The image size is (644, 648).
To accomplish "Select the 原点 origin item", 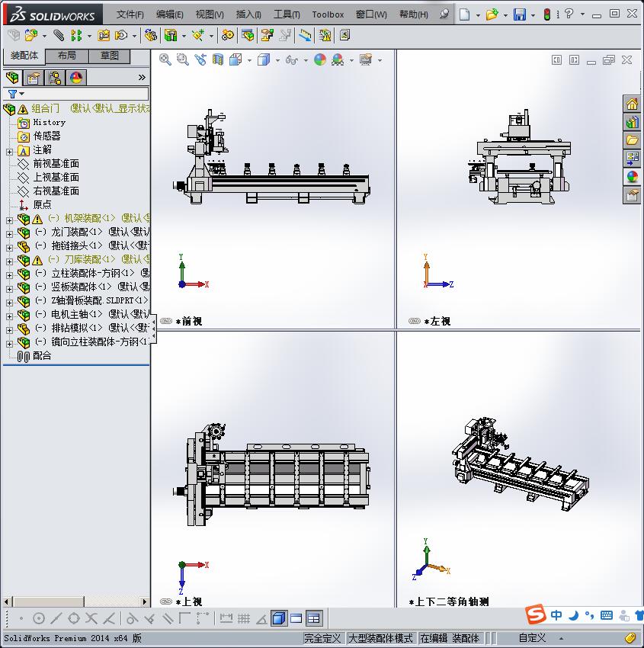I will 42,204.
